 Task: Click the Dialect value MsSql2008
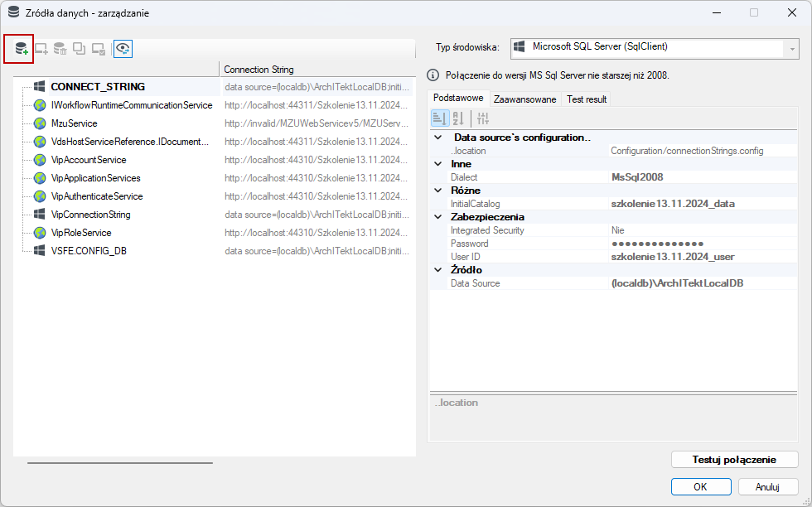[x=637, y=177]
